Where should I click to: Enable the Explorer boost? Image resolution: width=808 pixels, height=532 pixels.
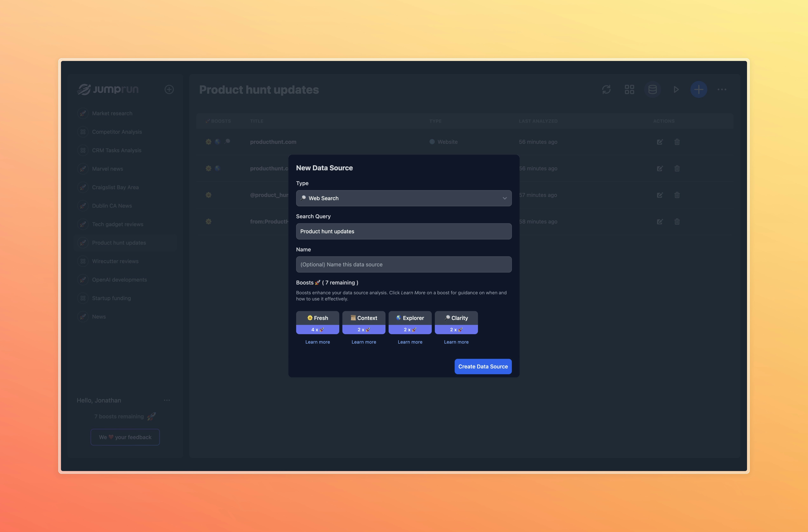[x=410, y=322]
